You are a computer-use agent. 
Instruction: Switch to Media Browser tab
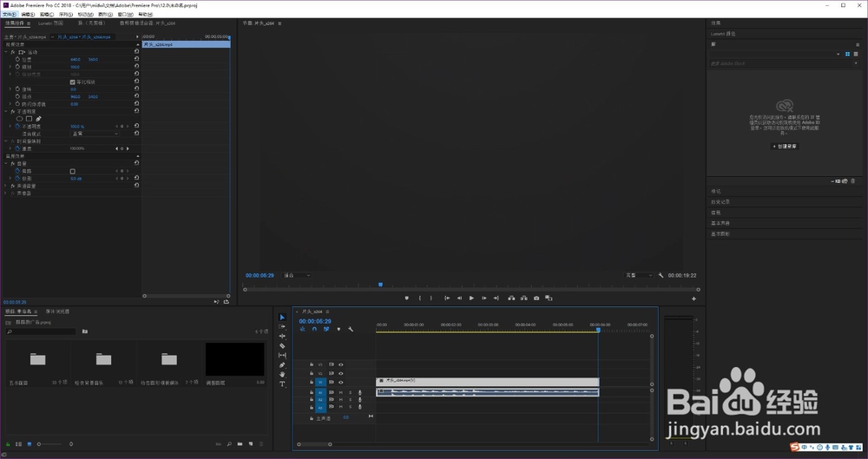[x=57, y=311]
